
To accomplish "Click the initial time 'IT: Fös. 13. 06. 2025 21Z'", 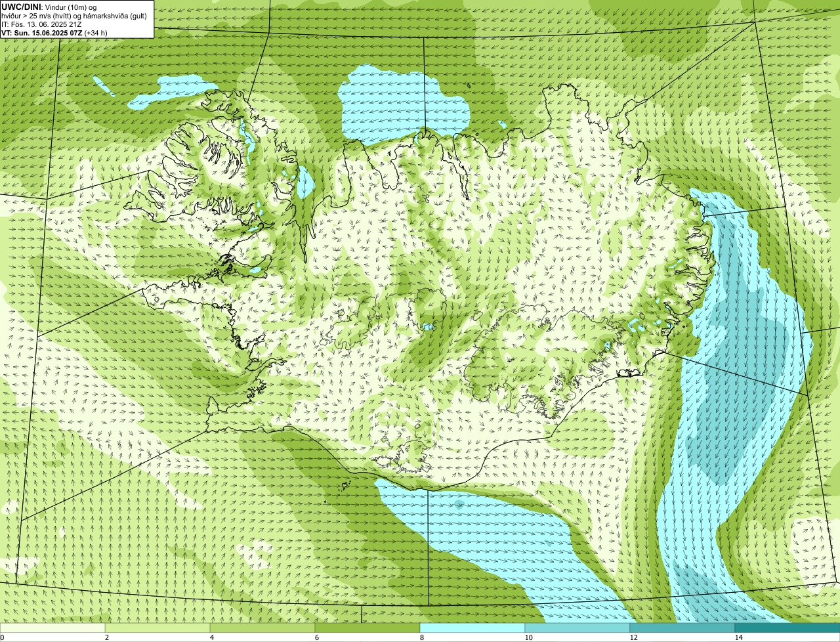I will [x=41, y=24].
